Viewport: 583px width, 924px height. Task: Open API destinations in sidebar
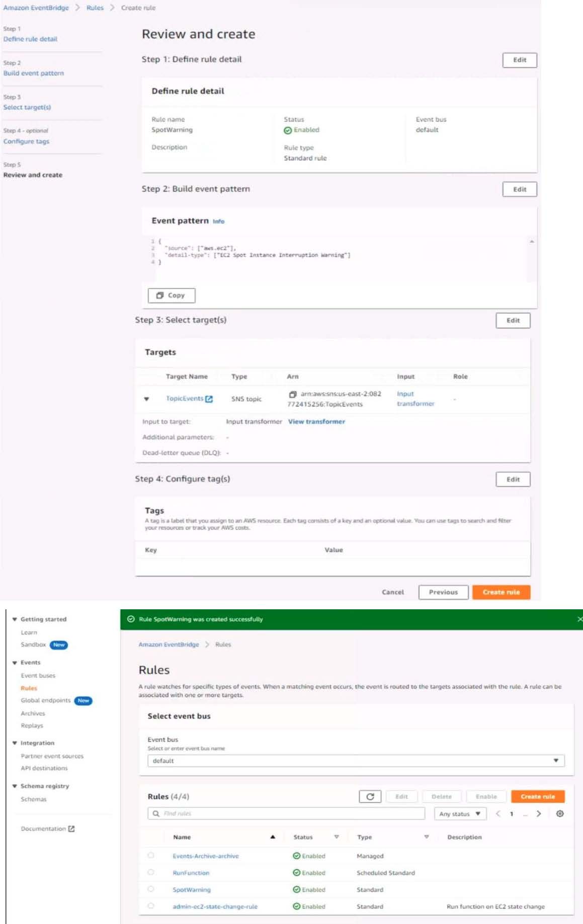click(44, 768)
